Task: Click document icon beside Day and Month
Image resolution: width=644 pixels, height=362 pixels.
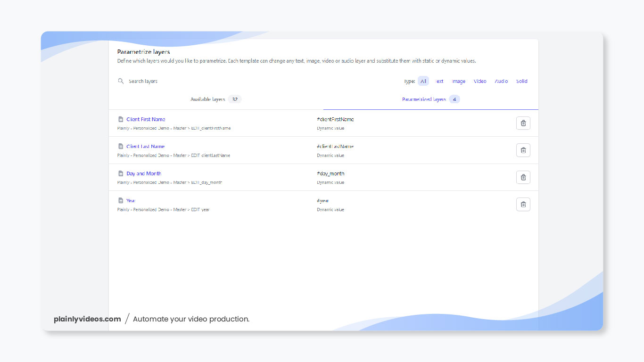Action: point(121,173)
